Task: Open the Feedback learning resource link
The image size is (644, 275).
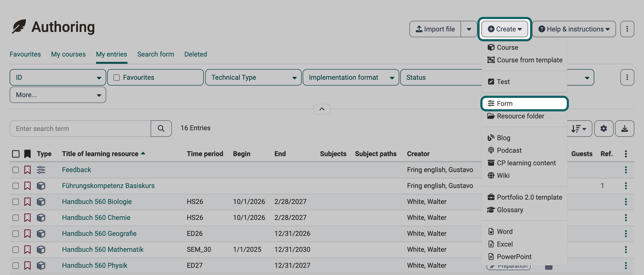Action: click(x=76, y=170)
